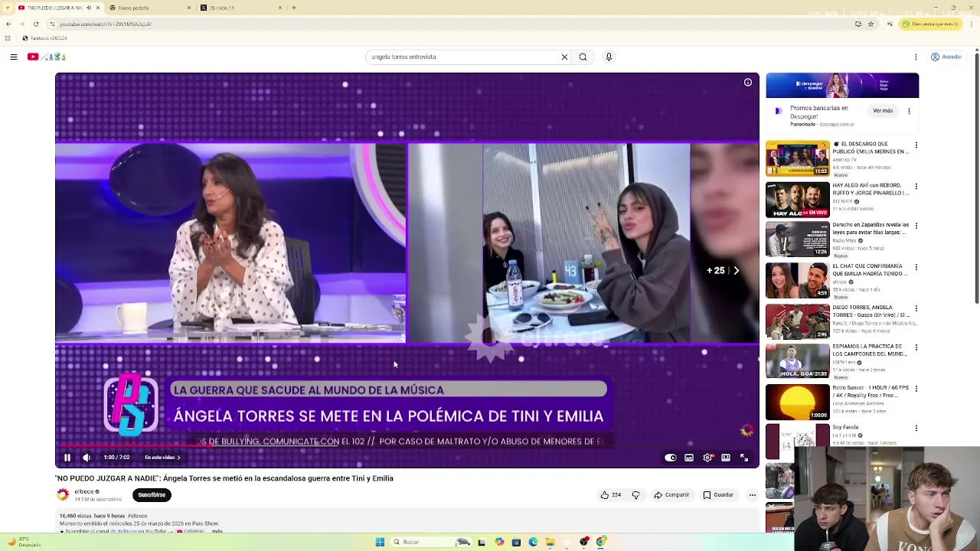Open a new browser tab
Screen dimensions: 980x551
[294, 8]
